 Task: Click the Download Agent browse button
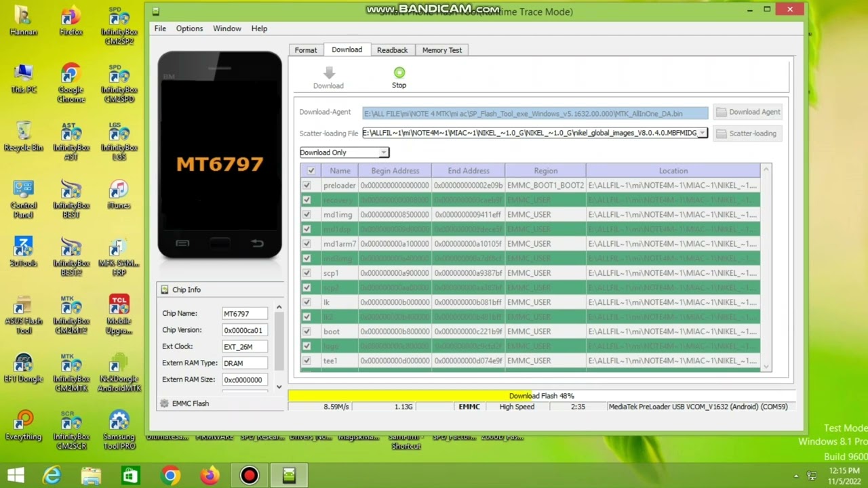748,112
